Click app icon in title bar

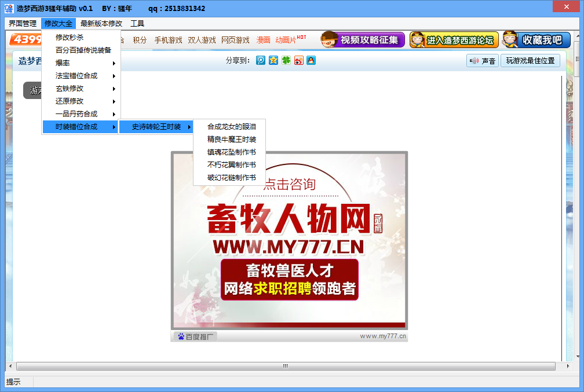point(9,8)
